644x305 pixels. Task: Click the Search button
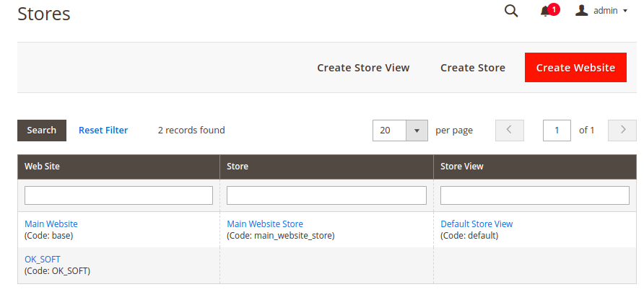tap(41, 131)
